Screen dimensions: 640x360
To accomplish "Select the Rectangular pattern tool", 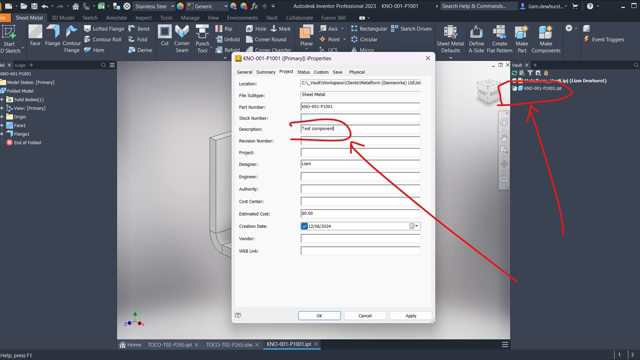I will (369, 29).
